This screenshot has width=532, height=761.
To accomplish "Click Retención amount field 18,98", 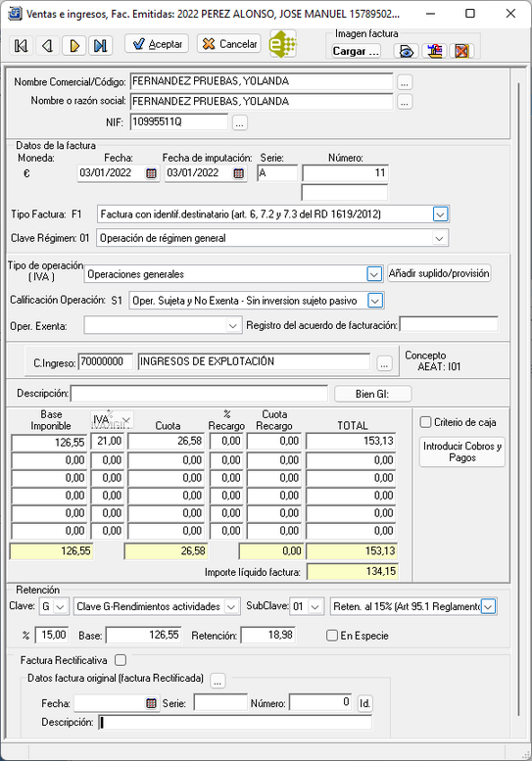I will pos(267,635).
